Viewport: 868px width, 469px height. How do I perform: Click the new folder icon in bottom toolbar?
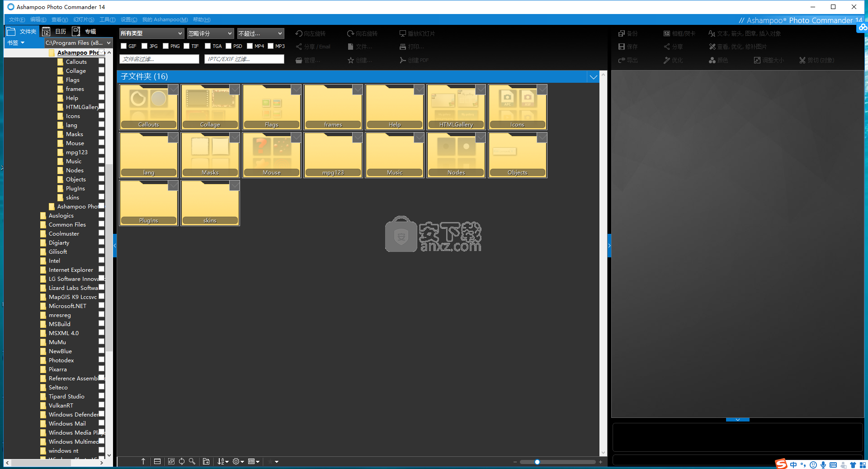(206, 461)
